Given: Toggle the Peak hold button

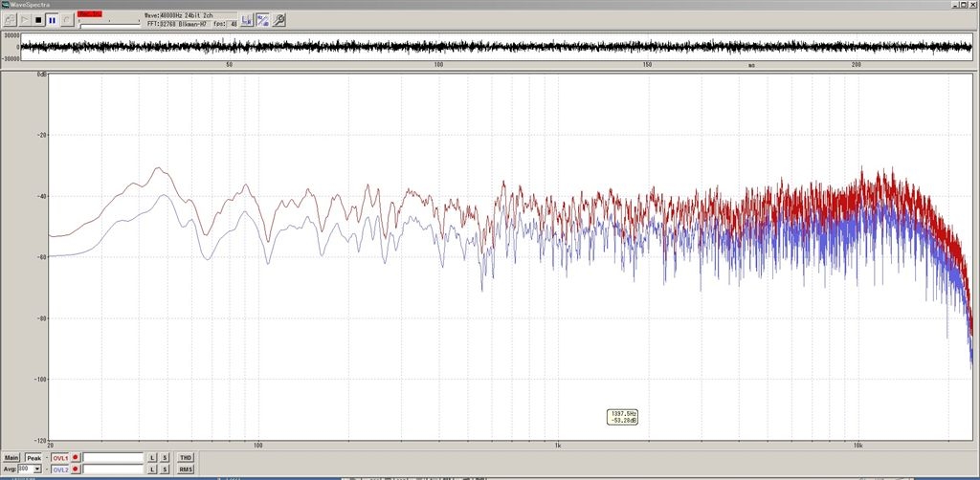Looking at the screenshot, I should 33,457.
